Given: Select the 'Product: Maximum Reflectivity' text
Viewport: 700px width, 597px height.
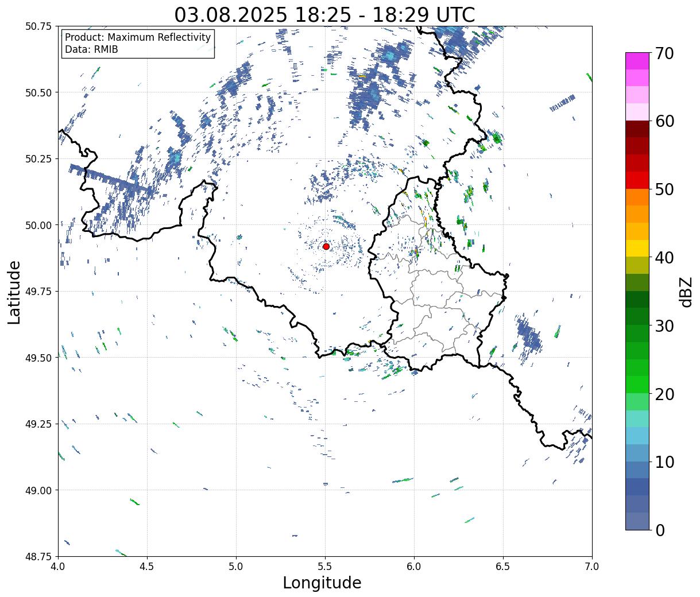Looking at the screenshot, I should click(x=138, y=37).
